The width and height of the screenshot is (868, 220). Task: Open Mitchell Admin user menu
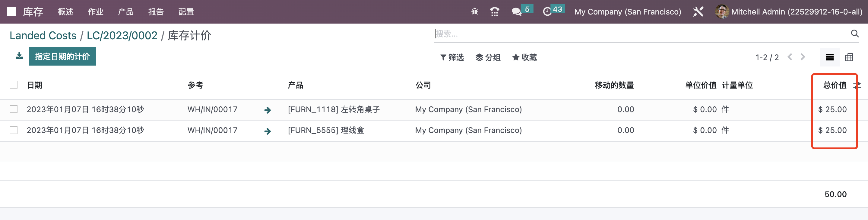coord(788,12)
